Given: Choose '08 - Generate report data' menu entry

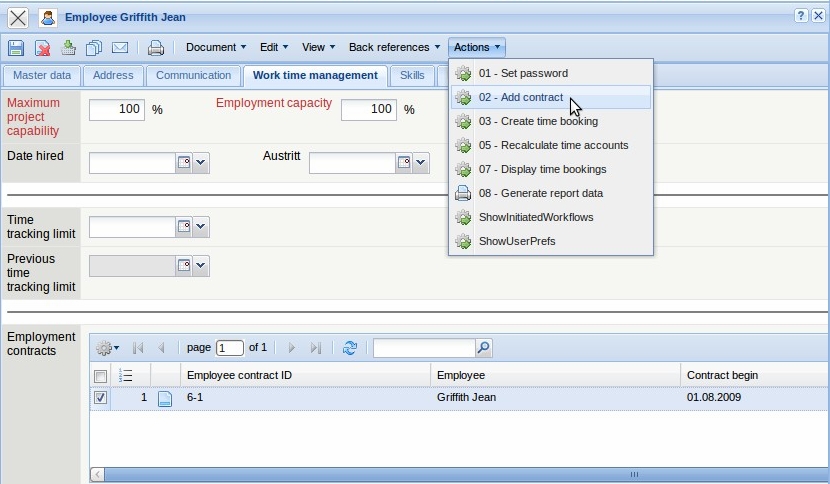Looking at the screenshot, I should 540,193.
